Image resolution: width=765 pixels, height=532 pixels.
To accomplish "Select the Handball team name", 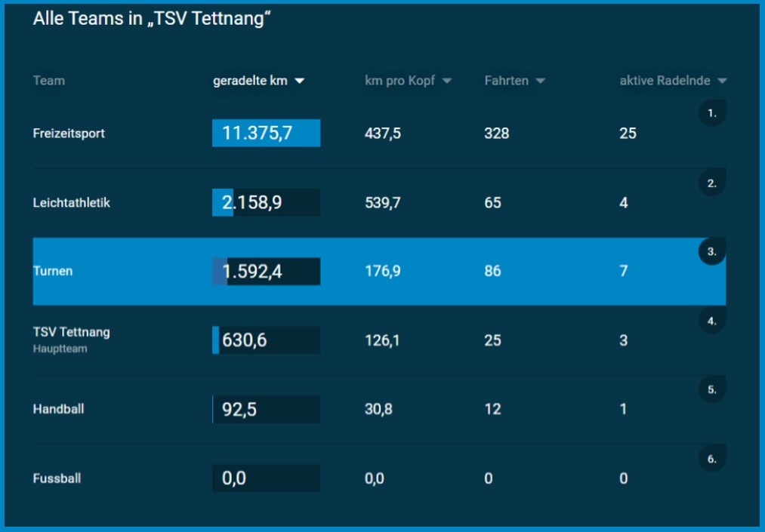I will (x=59, y=409).
